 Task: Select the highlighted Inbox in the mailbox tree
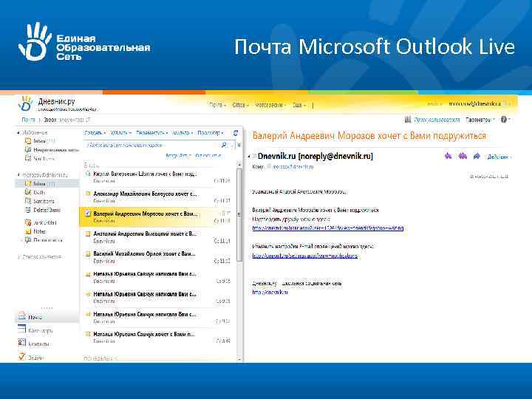pos(47,183)
